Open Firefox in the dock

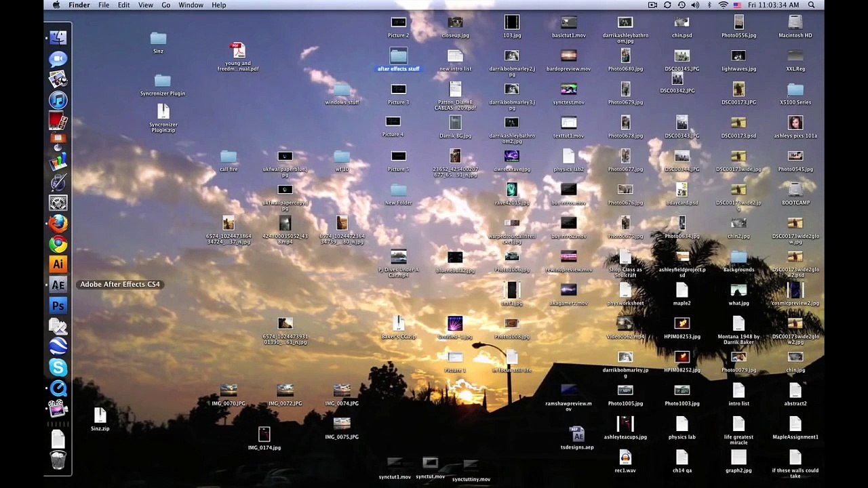[x=58, y=223]
